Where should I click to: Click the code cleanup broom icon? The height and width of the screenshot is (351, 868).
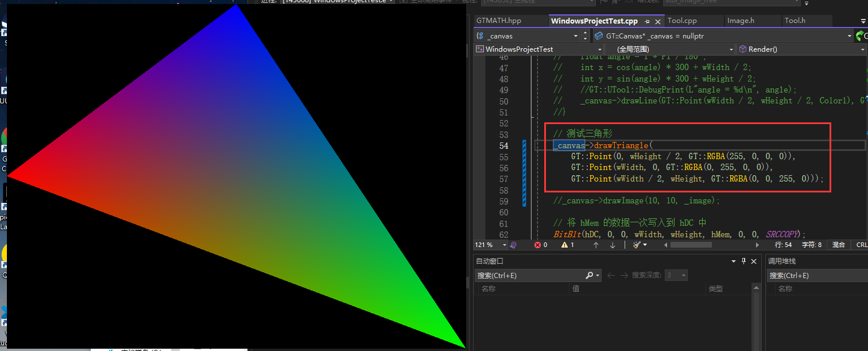pyautogui.click(x=637, y=245)
